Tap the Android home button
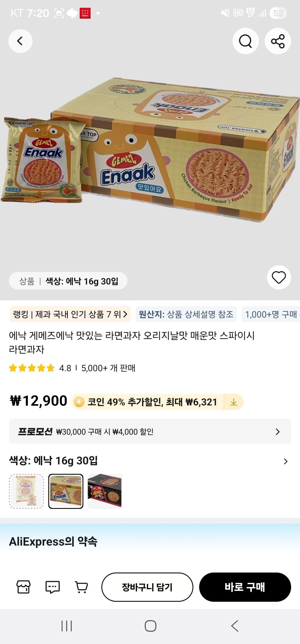Screen dimensions: 300x644 [150, 626]
